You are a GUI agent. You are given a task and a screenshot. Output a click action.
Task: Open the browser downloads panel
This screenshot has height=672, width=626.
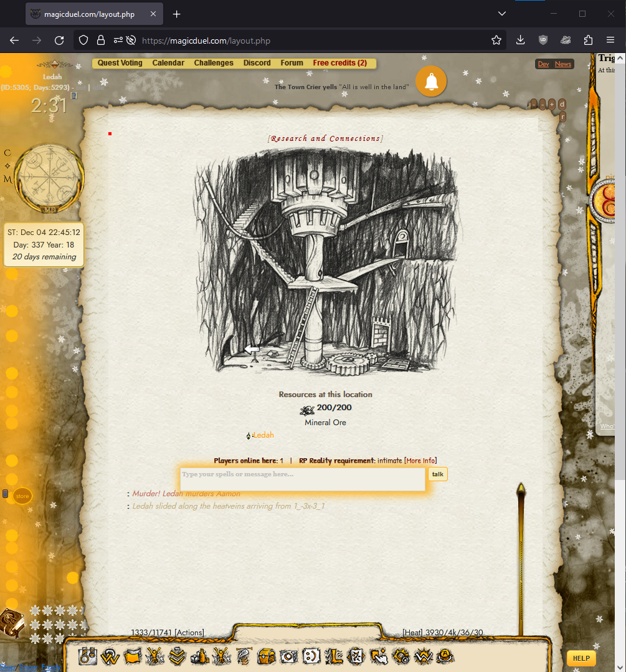[520, 41]
